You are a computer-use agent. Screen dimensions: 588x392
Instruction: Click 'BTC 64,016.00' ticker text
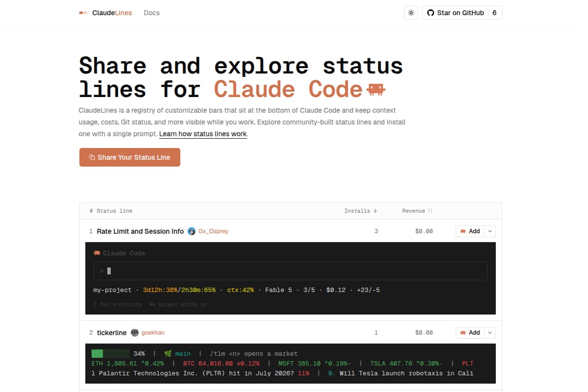[x=208, y=364]
